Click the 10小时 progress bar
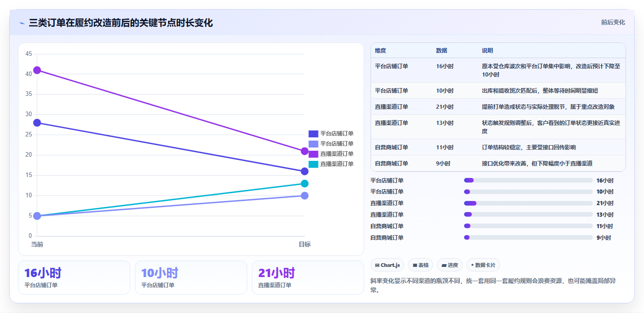644x313 pixels. [x=528, y=192]
